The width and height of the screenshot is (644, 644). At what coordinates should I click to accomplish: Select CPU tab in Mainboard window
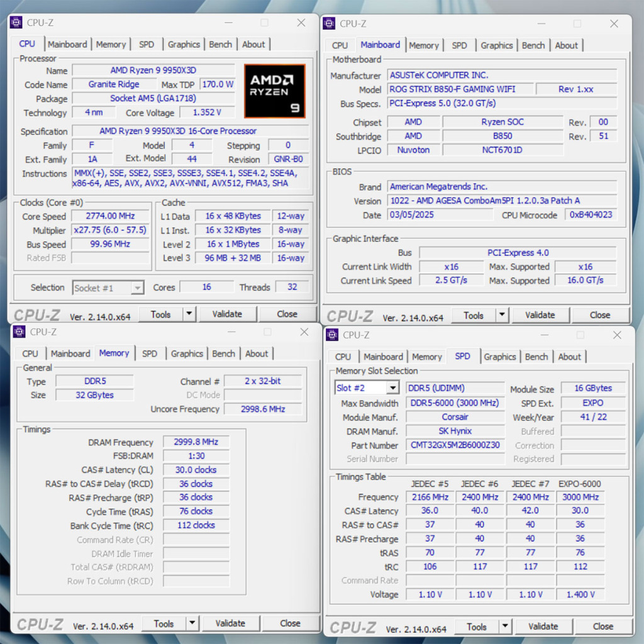340,45
